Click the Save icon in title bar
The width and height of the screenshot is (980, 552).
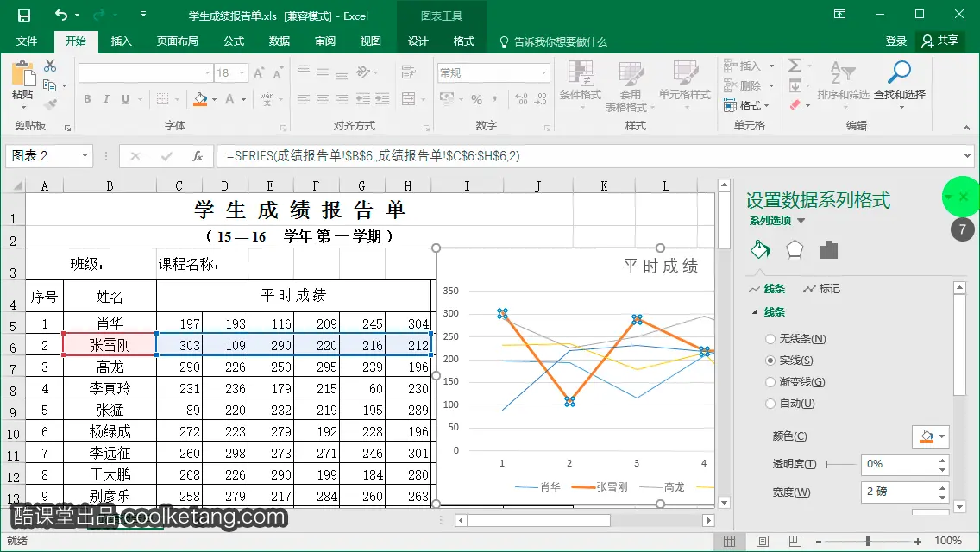[24, 15]
